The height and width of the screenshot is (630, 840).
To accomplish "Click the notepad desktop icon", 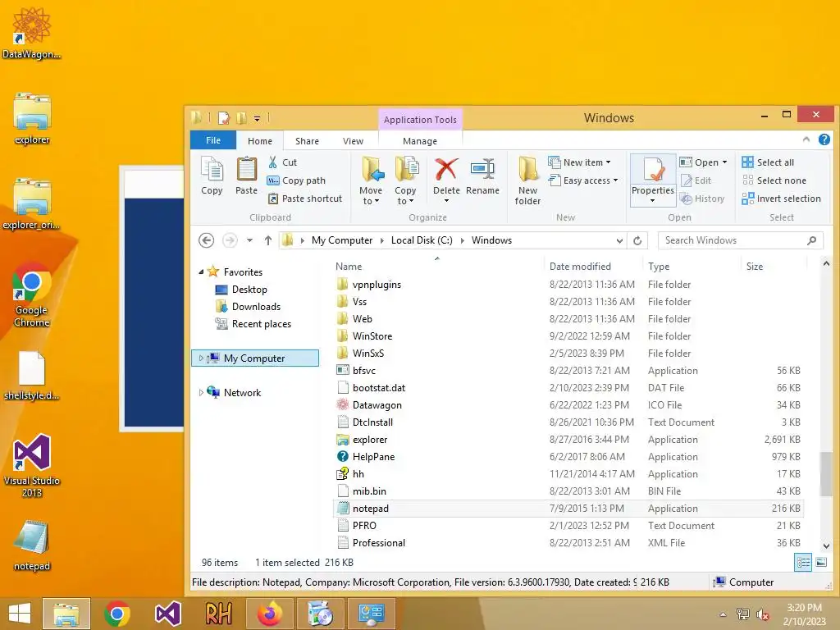I will coord(32,546).
